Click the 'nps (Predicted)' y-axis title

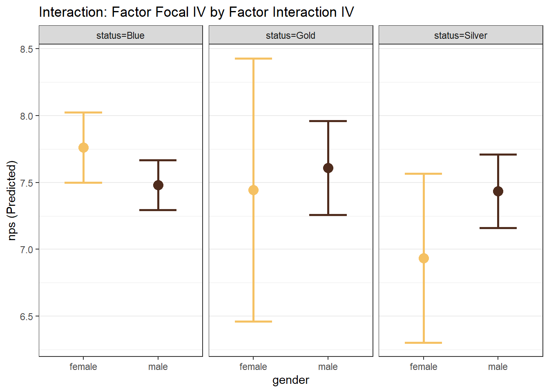(12, 200)
